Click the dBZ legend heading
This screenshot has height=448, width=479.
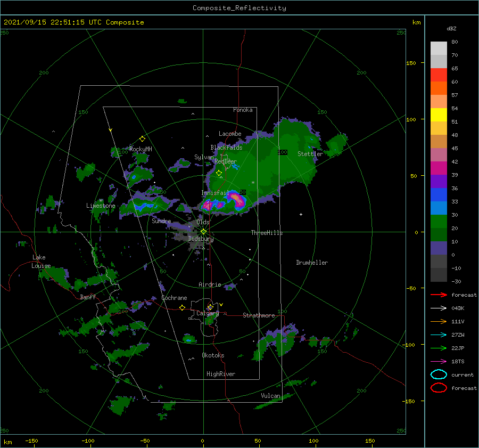451,28
